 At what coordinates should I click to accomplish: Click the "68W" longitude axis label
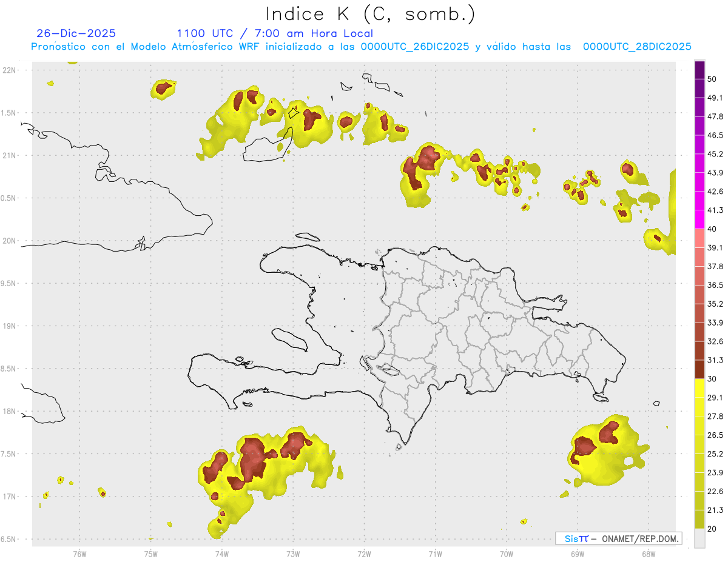648,554
